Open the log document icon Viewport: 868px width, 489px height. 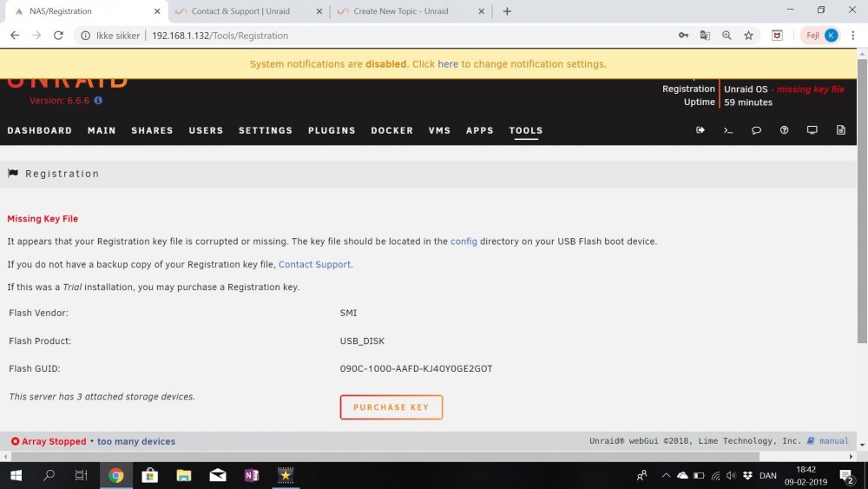coord(841,130)
